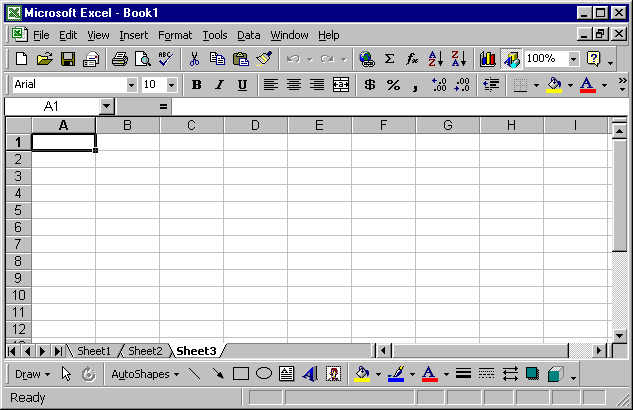Image resolution: width=633 pixels, height=410 pixels.
Task: Paste with the clipboard icon
Action: [241, 59]
